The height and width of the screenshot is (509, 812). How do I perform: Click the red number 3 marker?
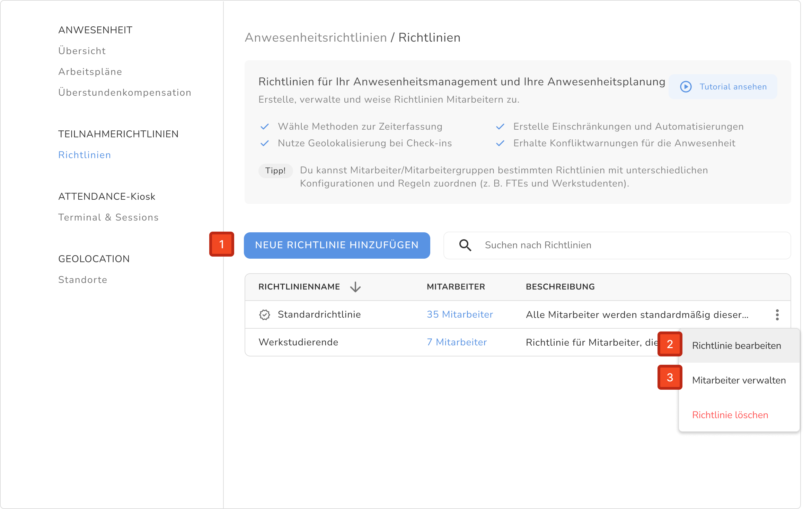[670, 377]
